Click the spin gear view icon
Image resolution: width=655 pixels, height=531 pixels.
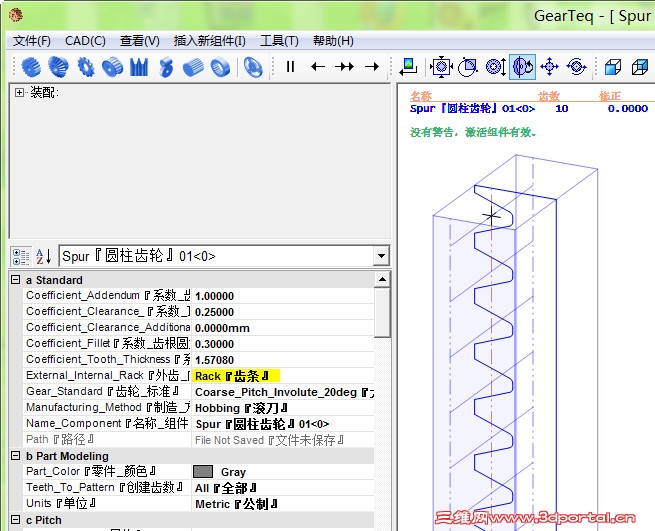pos(576,67)
